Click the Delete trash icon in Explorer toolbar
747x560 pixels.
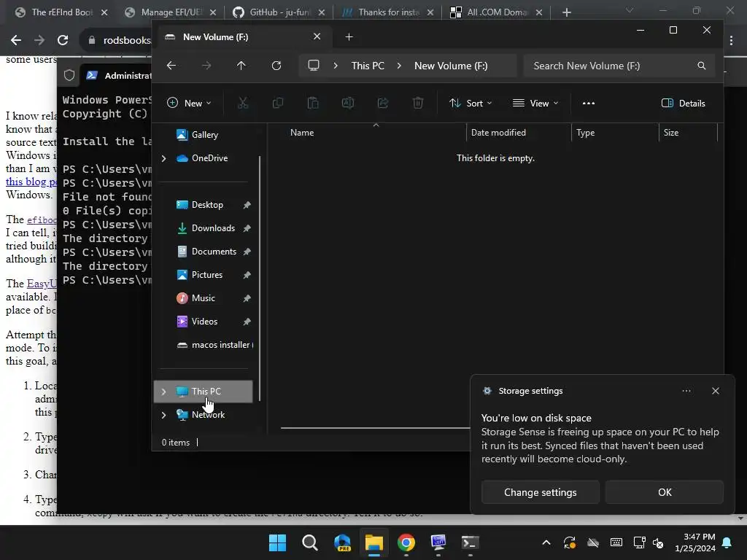tap(418, 103)
